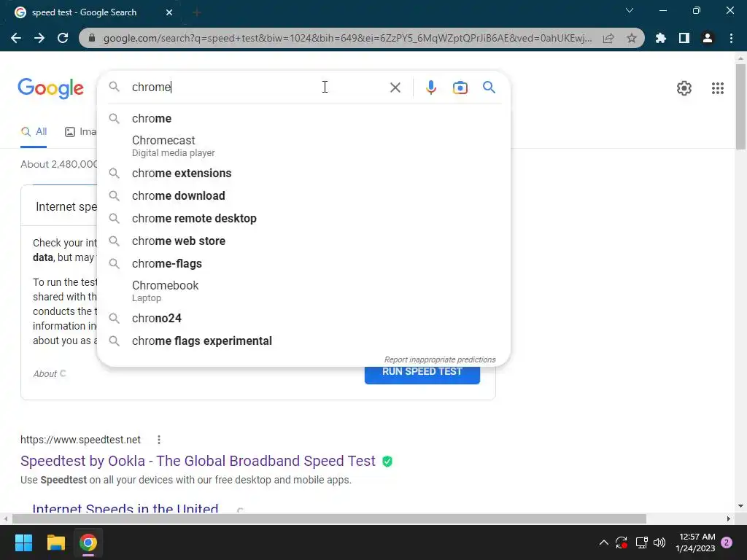This screenshot has width=747, height=560.
Task: Click the horizontal page scrollbar
Action: 329,518
